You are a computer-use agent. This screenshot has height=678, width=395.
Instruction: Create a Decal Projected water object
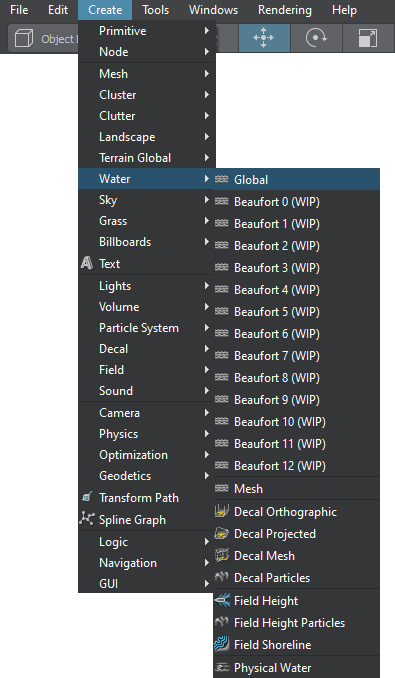tap(297, 534)
